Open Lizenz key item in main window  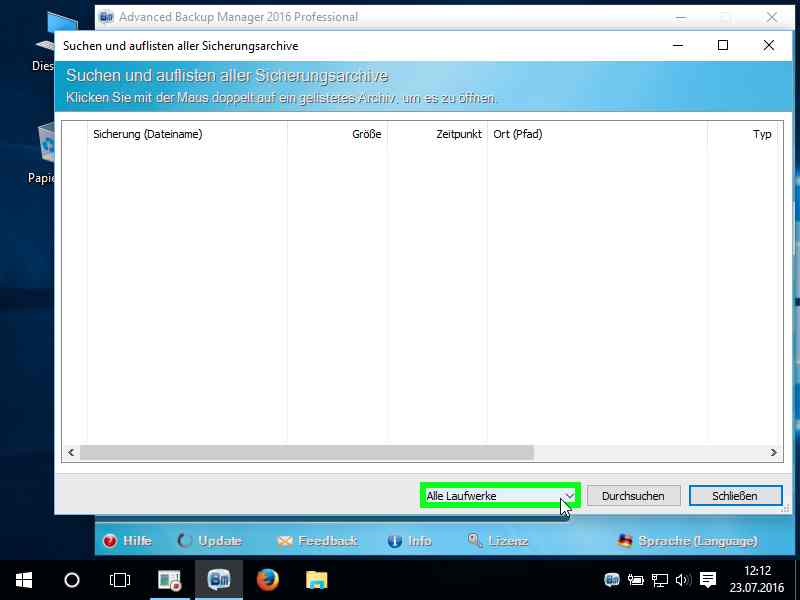497,541
